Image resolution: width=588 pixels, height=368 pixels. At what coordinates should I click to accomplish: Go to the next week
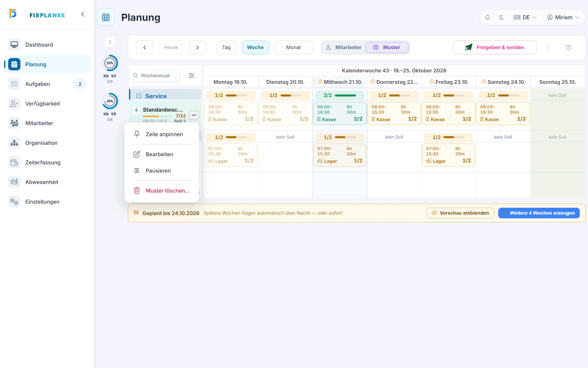tap(198, 47)
